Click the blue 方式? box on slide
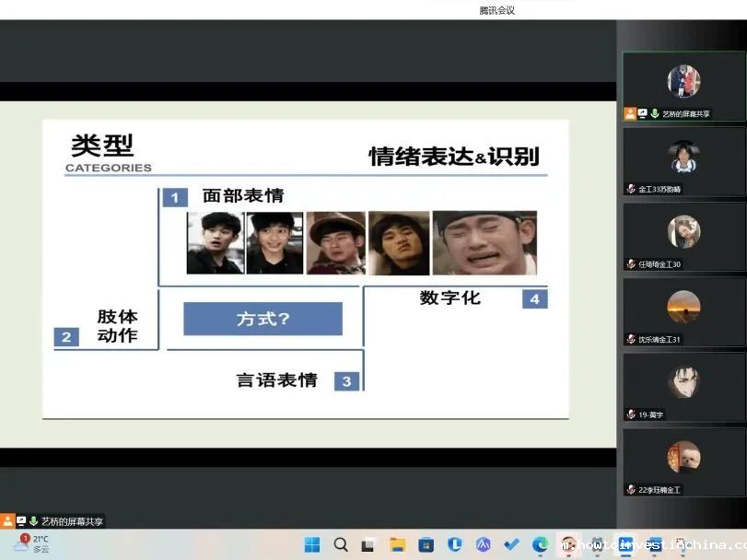747x560 pixels. click(x=263, y=319)
